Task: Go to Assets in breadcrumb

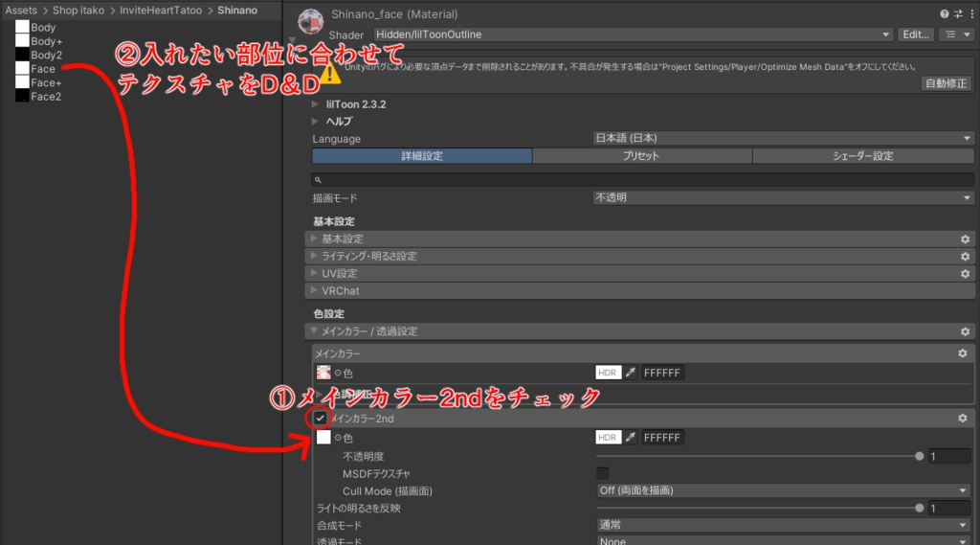Action: point(21,10)
